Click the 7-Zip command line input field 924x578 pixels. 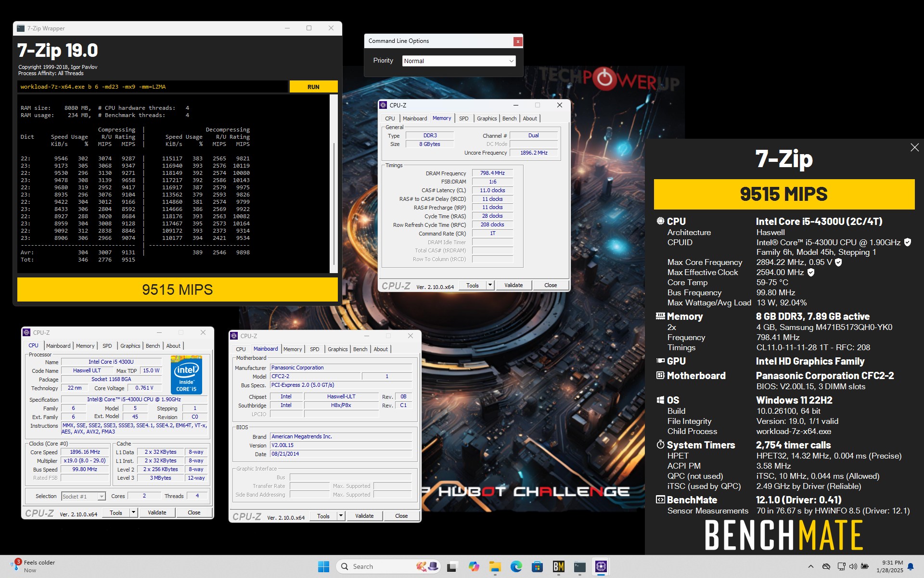click(x=153, y=87)
